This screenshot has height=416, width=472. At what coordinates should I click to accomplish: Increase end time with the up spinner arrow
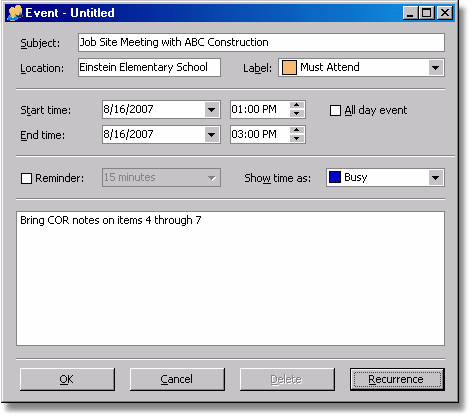pyautogui.click(x=296, y=130)
